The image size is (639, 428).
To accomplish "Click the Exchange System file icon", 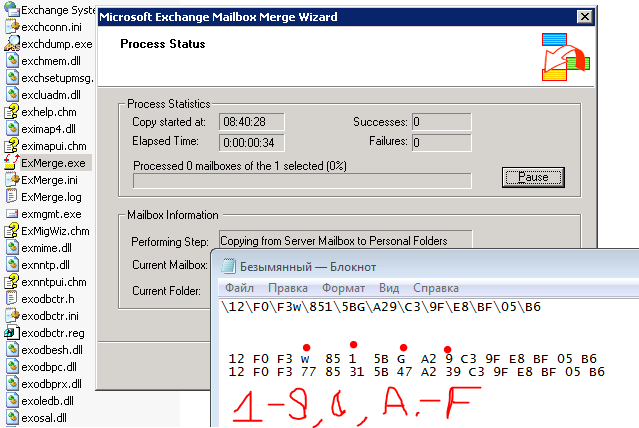I will tap(12, 9).
